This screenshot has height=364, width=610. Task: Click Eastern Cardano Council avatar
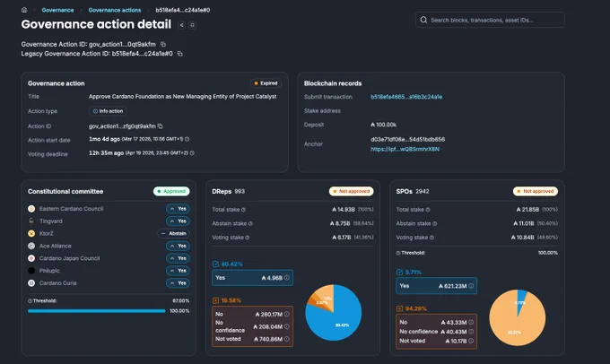click(x=31, y=209)
